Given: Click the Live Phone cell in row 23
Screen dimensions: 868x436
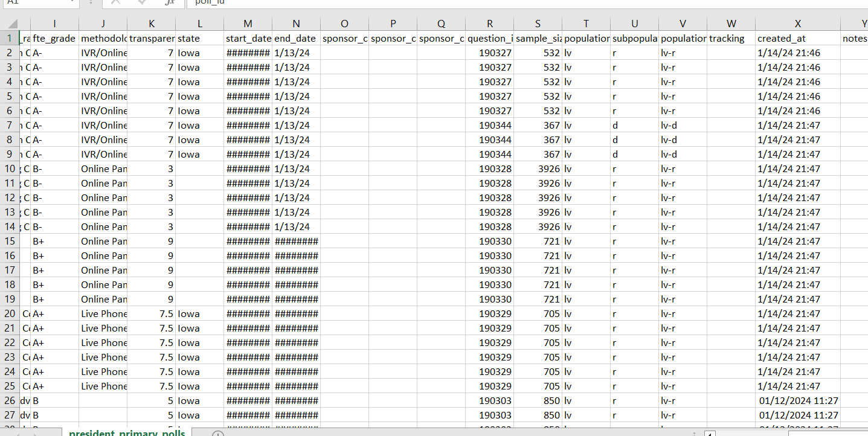Looking at the screenshot, I should 103,357.
